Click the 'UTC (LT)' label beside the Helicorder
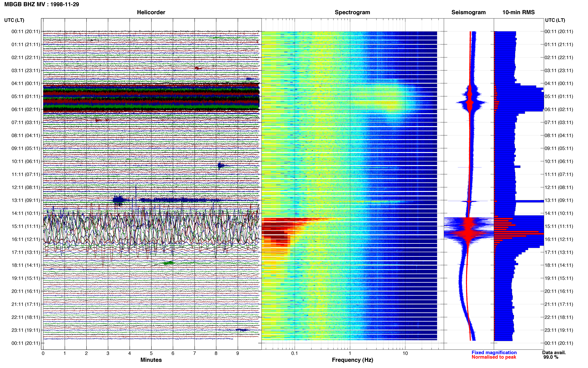The height and width of the screenshot is (368, 588). coord(14,20)
